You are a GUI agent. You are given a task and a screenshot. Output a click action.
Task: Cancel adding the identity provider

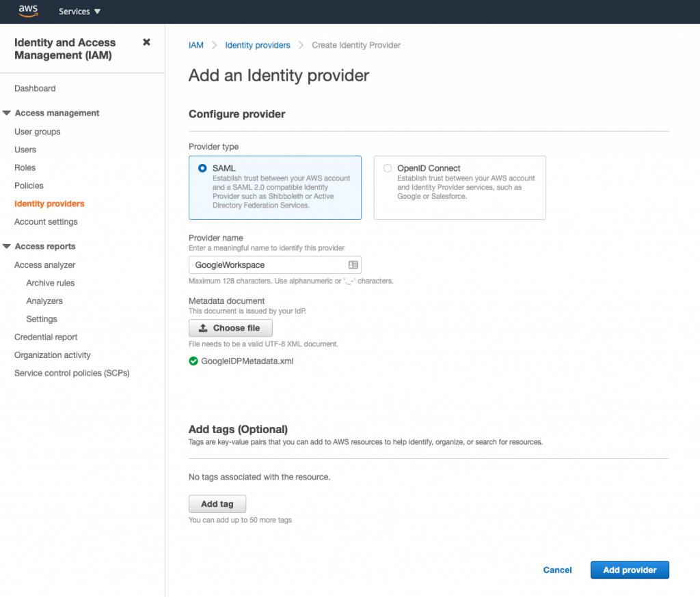coord(557,570)
